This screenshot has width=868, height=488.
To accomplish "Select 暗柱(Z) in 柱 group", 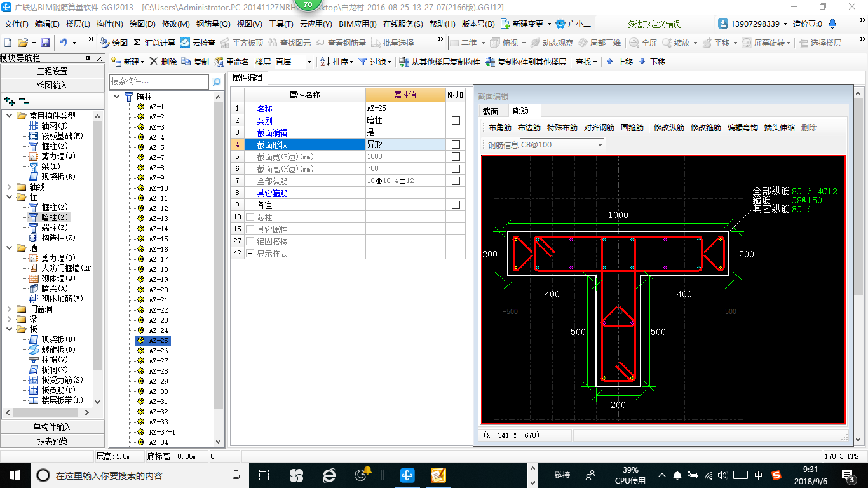I will (x=49, y=217).
